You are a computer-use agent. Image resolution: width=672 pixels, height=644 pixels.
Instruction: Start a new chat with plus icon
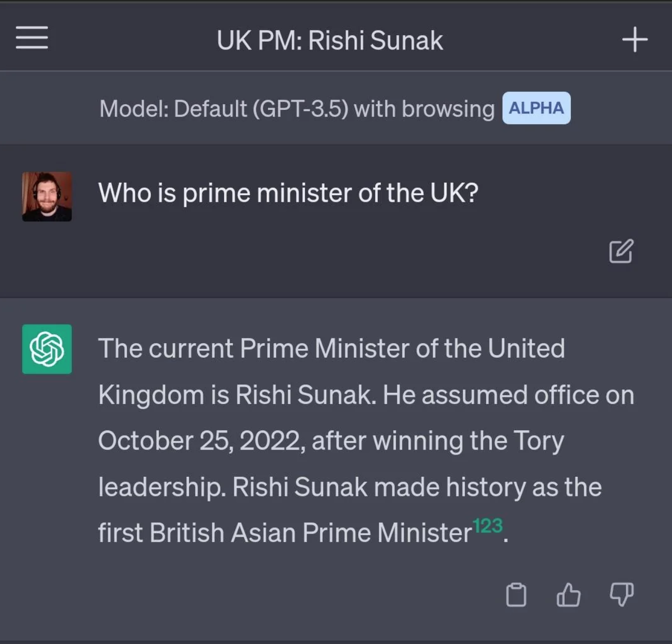(x=634, y=40)
